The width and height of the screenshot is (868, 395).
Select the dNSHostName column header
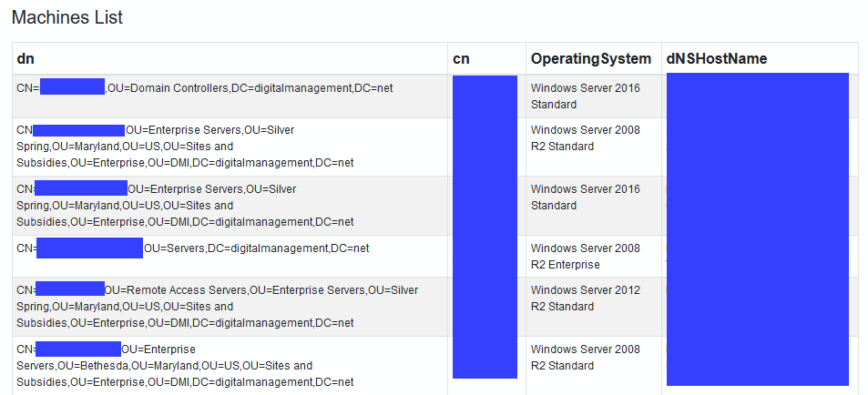tap(717, 59)
